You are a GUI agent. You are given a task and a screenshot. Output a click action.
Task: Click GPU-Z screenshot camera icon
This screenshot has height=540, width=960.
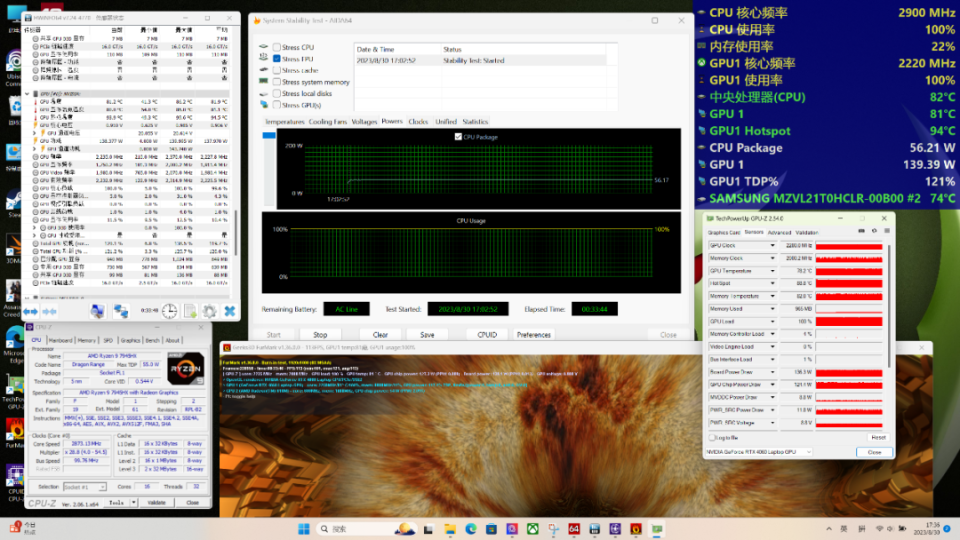[860, 232]
